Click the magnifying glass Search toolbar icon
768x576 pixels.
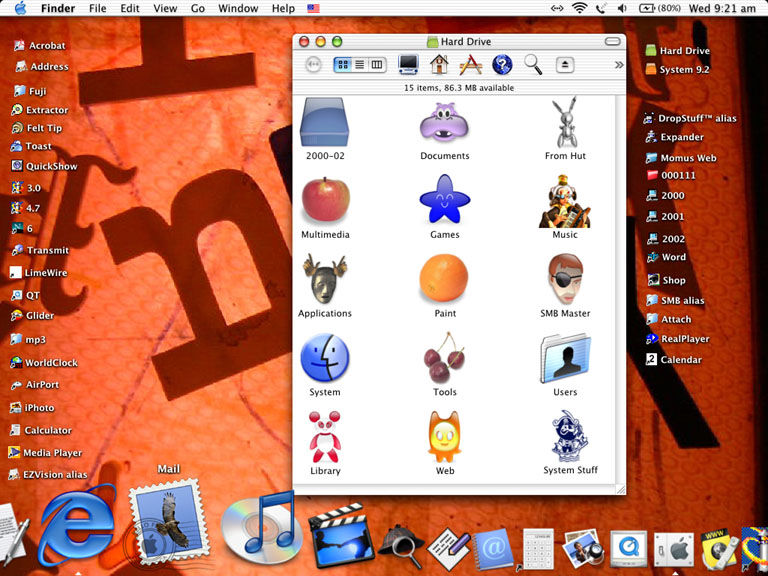[533, 65]
